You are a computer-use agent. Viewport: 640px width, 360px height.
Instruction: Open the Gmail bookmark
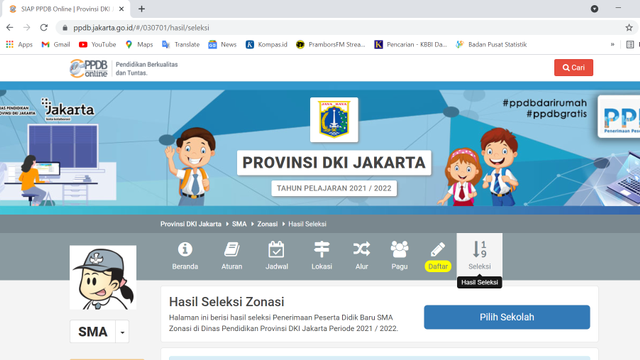click(x=56, y=44)
